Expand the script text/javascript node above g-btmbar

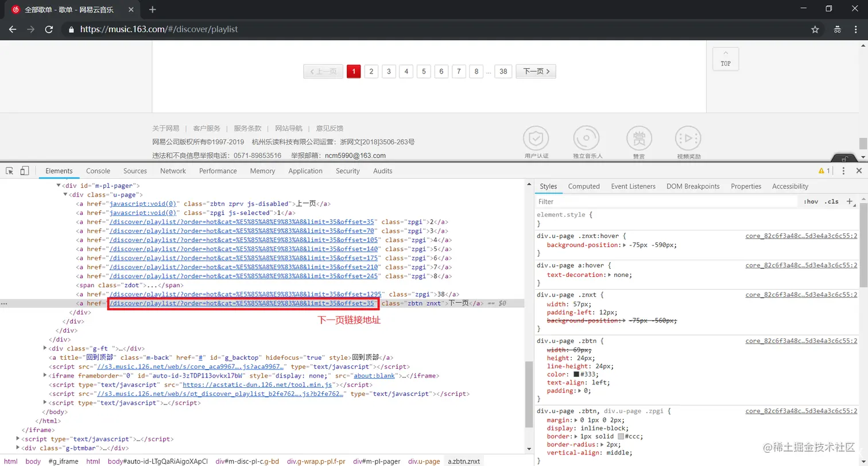tap(18, 439)
